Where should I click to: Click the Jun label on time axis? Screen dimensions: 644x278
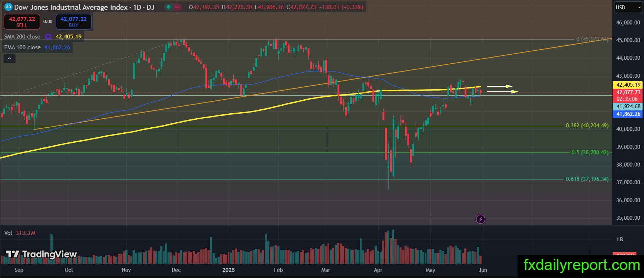483,270
